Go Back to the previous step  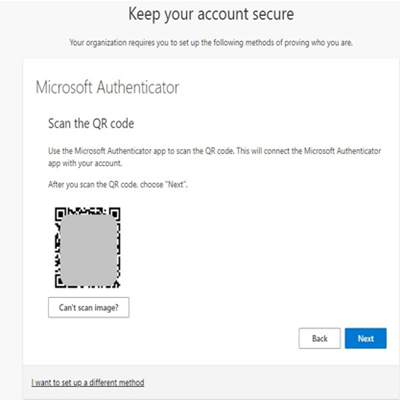[x=319, y=338]
